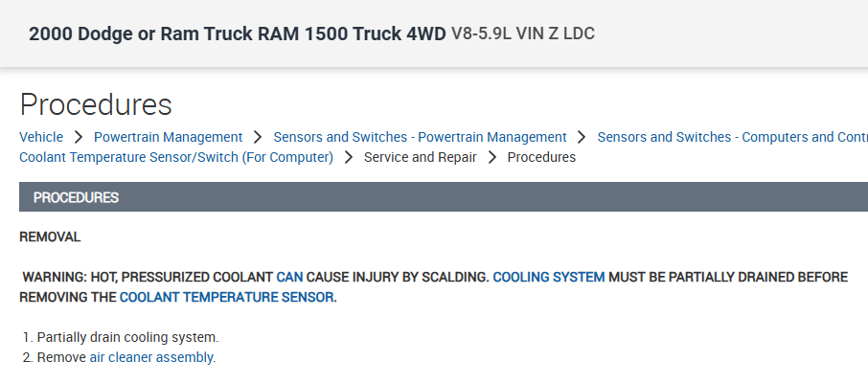This screenshot has width=868, height=384.
Task: Click the chevron between Service and Repair and Procedures
Action: (491, 157)
